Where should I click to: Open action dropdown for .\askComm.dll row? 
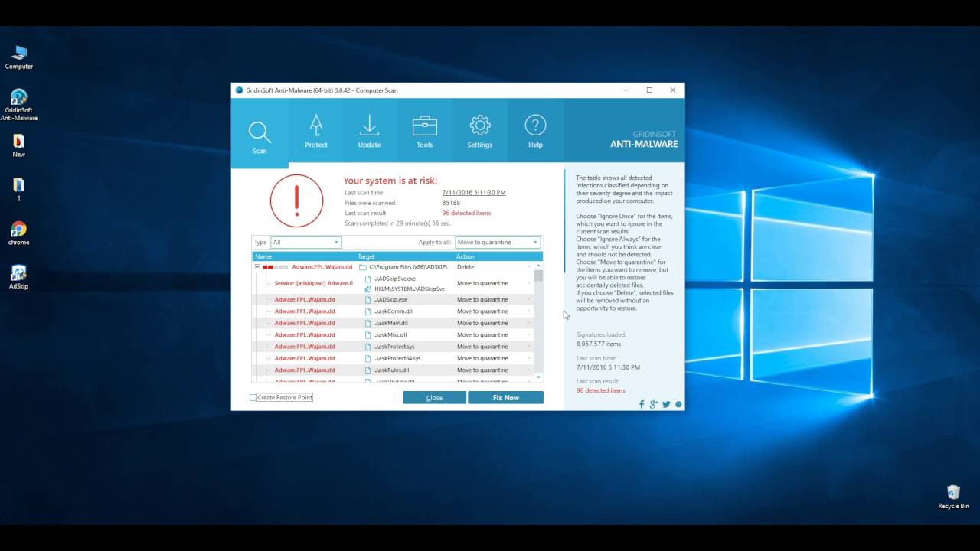[528, 311]
